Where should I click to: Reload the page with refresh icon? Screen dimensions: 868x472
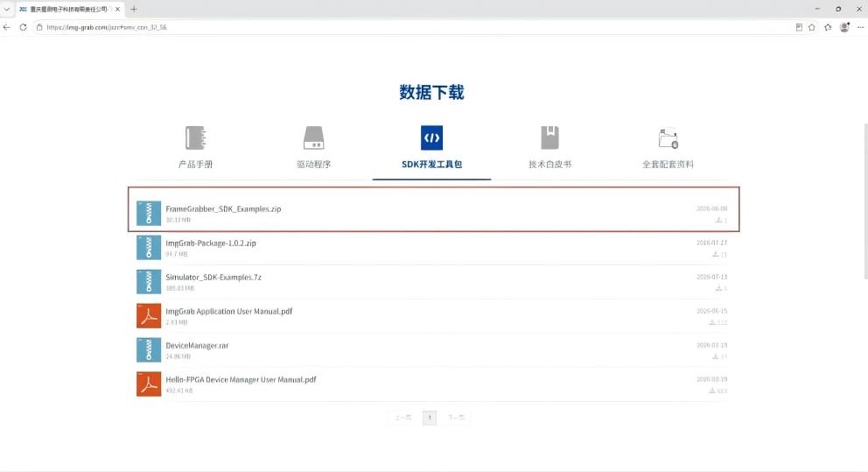tap(24, 27)
